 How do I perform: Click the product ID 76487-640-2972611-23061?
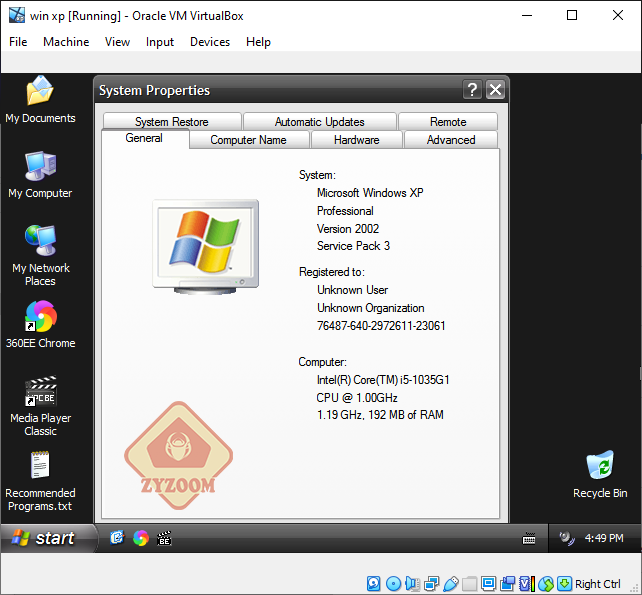[381, 326]
